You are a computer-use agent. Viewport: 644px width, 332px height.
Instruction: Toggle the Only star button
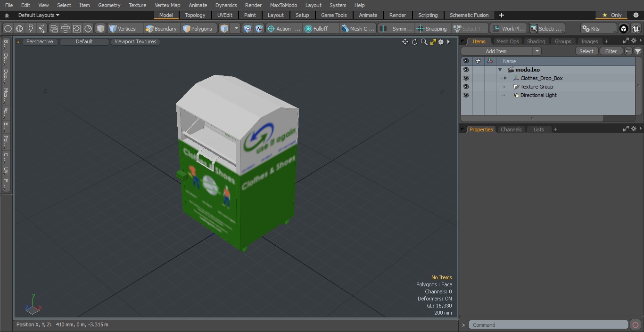(612, 15)
